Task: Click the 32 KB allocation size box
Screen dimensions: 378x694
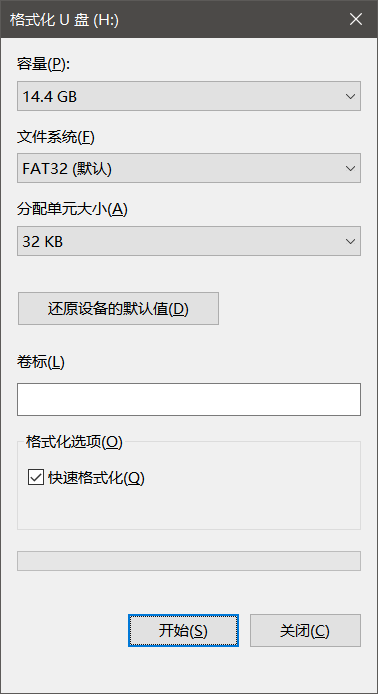Action: (x=189, y=241)
